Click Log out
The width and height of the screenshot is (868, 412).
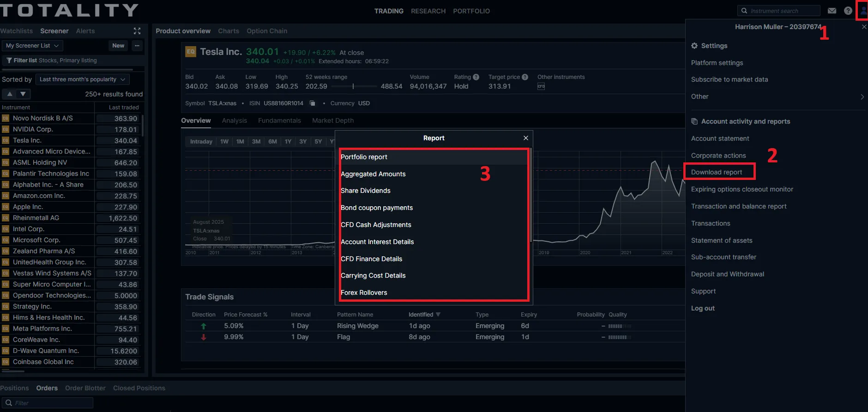click(x=703, y=308)
